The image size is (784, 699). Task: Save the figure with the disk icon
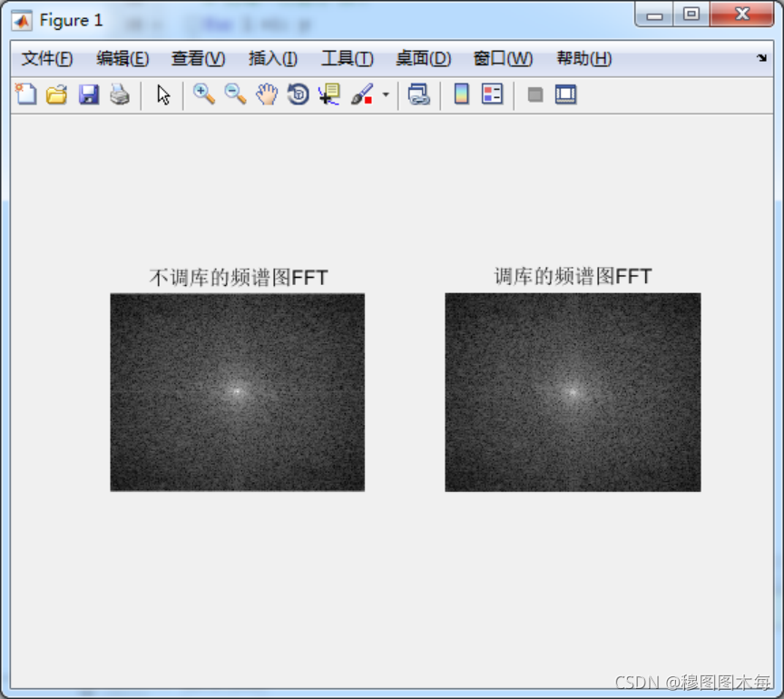87,94
